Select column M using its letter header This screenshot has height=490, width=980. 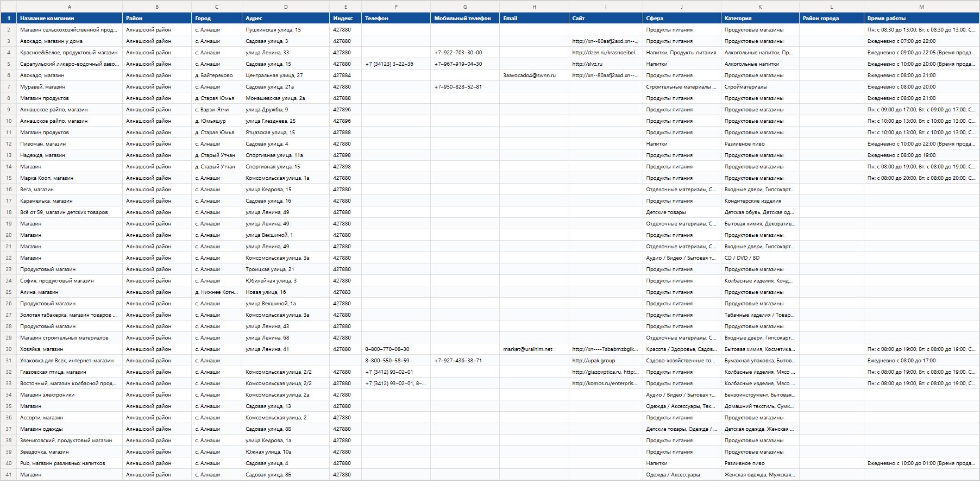pos(921,7)
